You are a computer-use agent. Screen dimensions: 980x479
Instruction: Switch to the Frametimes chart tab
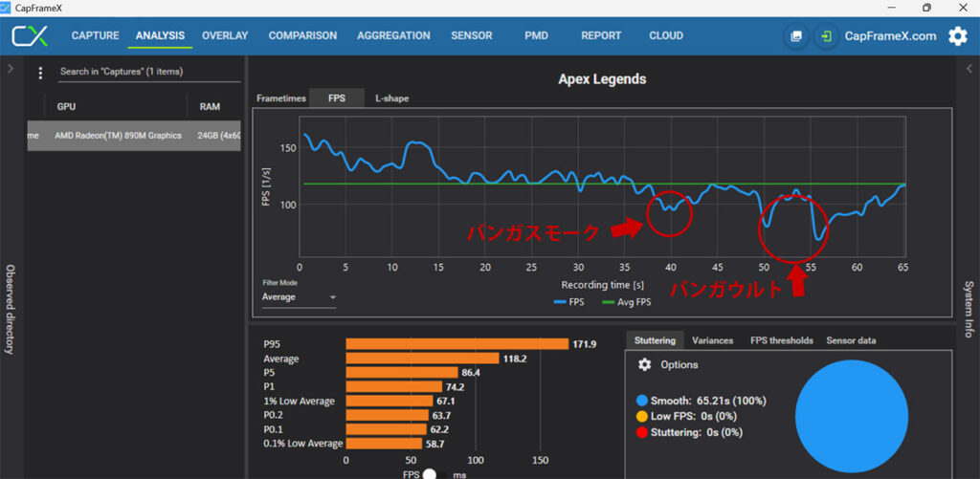281,98
